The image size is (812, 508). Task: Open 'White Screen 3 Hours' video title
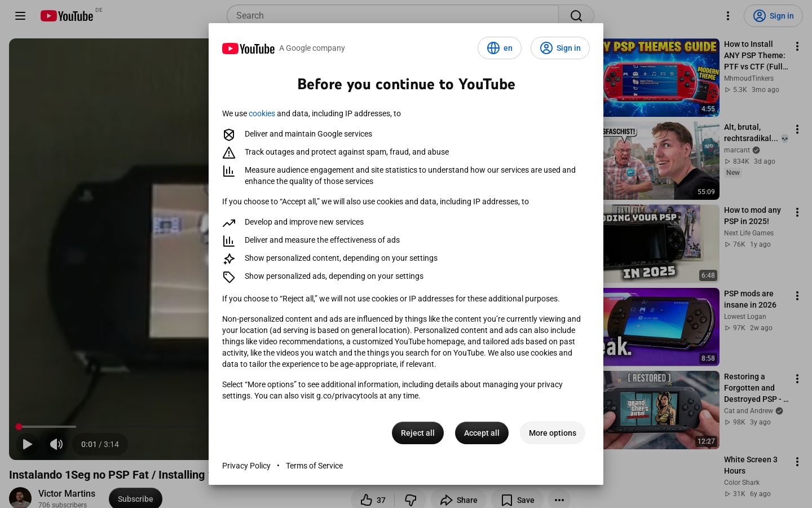(x=751, y=465)
